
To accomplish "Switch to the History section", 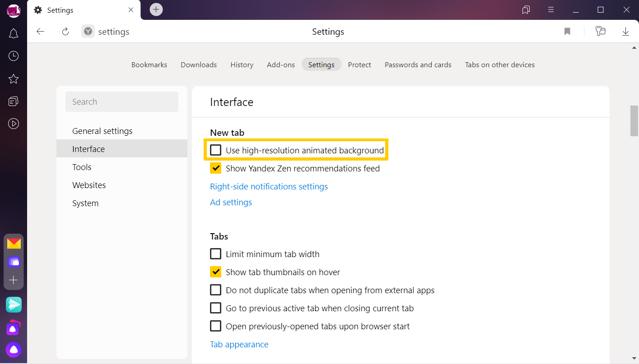I will pos(242,65).
